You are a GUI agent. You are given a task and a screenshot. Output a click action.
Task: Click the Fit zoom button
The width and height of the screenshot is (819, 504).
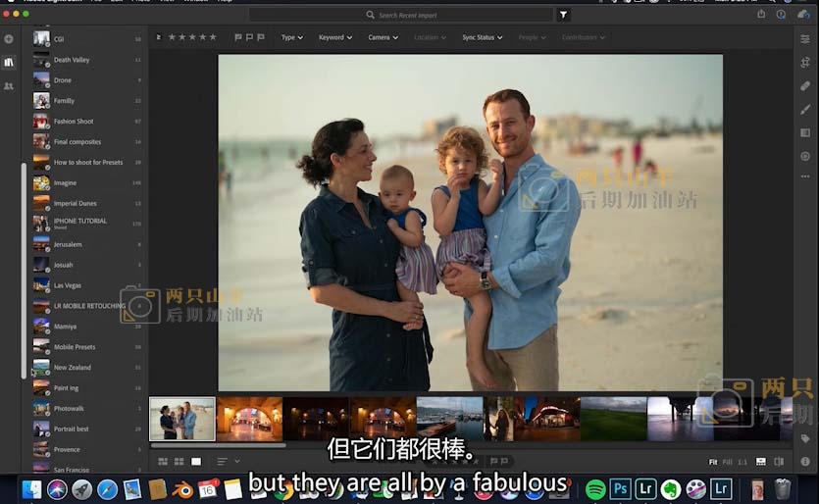(713, 461)
